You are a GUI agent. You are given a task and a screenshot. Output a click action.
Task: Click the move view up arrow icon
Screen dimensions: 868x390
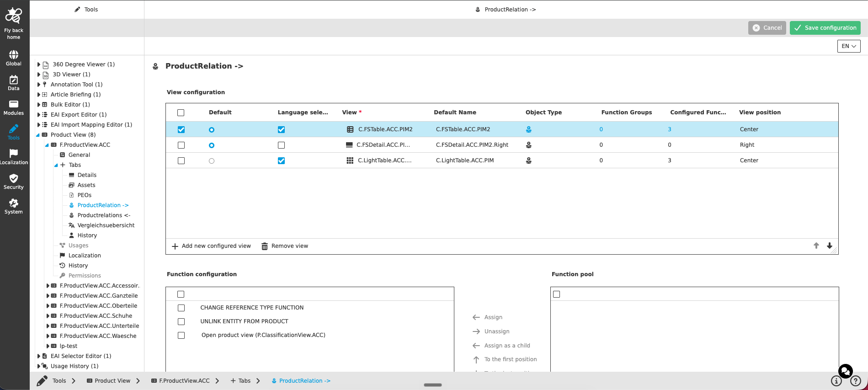pos(816,246)
